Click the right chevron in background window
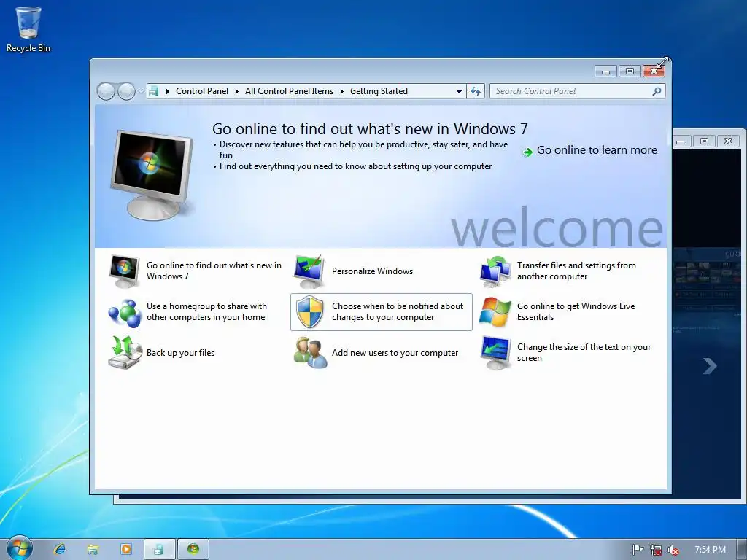The width and height of the screenshot is (747, 560). pyautogui.click(x=710, y=366)
